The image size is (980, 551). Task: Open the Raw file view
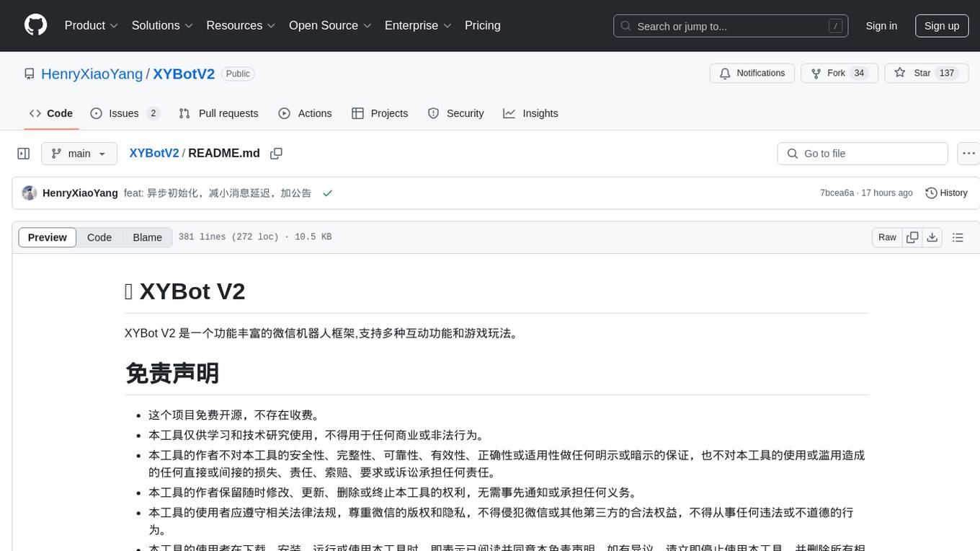tap(887, 237)
